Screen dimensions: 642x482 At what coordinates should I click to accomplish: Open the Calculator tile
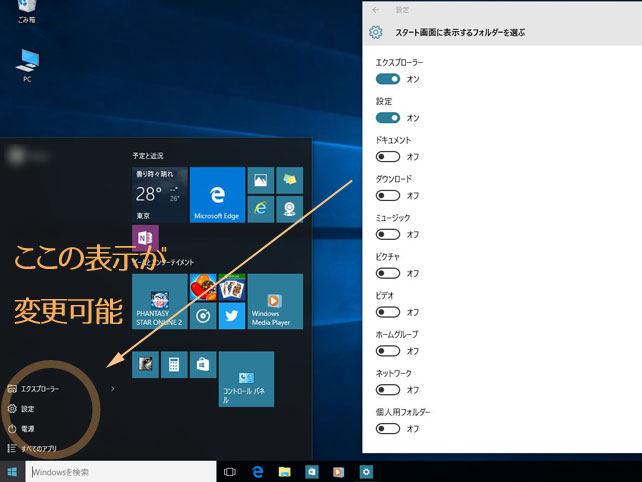coord(174,364)
